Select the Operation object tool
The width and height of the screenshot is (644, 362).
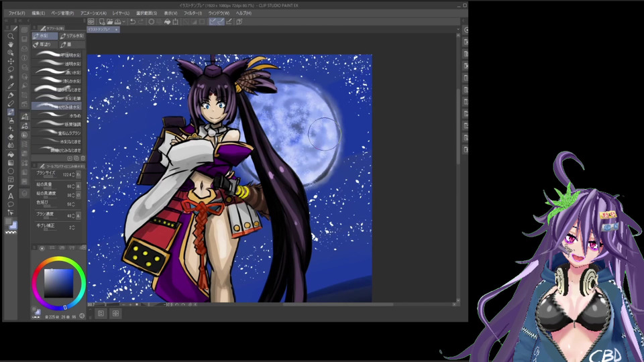(11, 53)
